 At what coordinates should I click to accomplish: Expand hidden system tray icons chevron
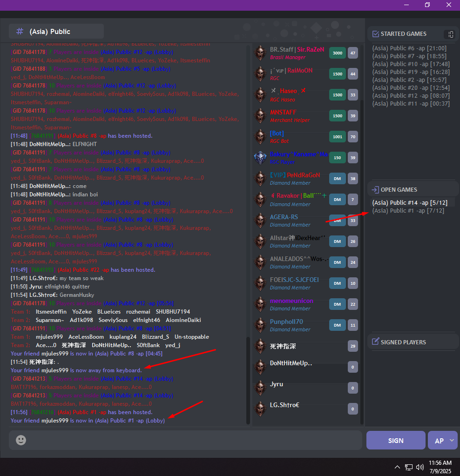(x=397, y=467)
